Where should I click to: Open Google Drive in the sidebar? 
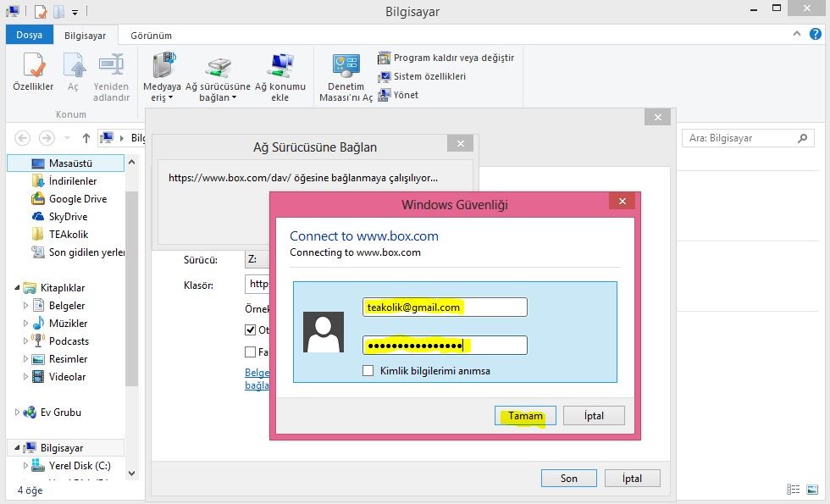click(x=69, y=199)
